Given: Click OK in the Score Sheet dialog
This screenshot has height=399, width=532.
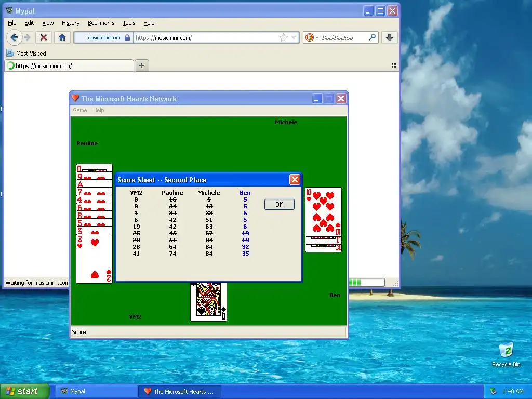Looking at the screenshot, I should pyautogui.click(x=279, y=204).
